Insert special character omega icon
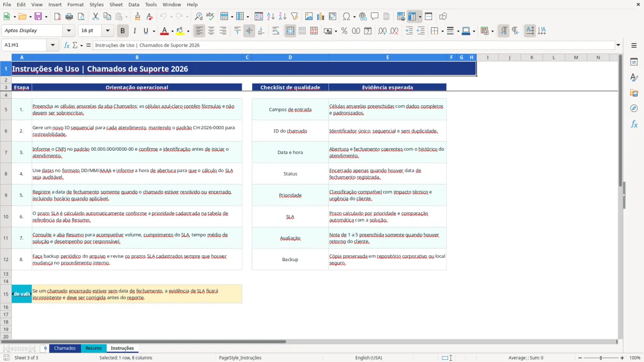The image size is (644, 362). pos(346,17)
